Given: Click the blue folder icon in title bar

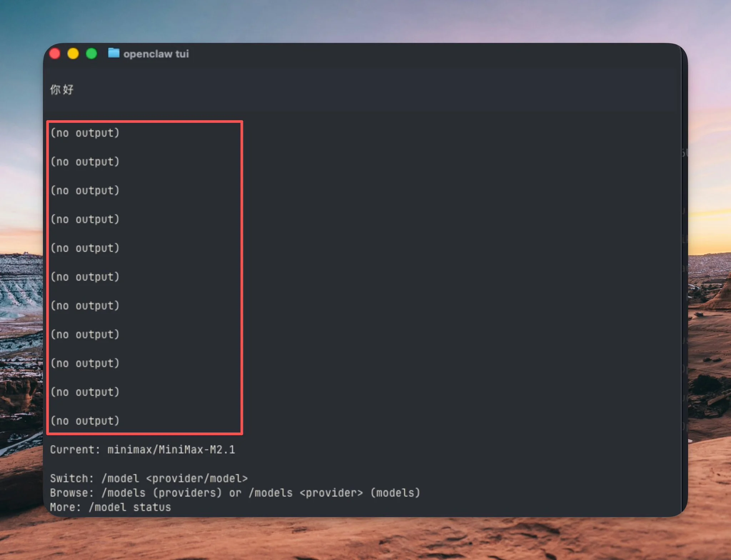Looking at the screenshot, I should tap(114, 53).
